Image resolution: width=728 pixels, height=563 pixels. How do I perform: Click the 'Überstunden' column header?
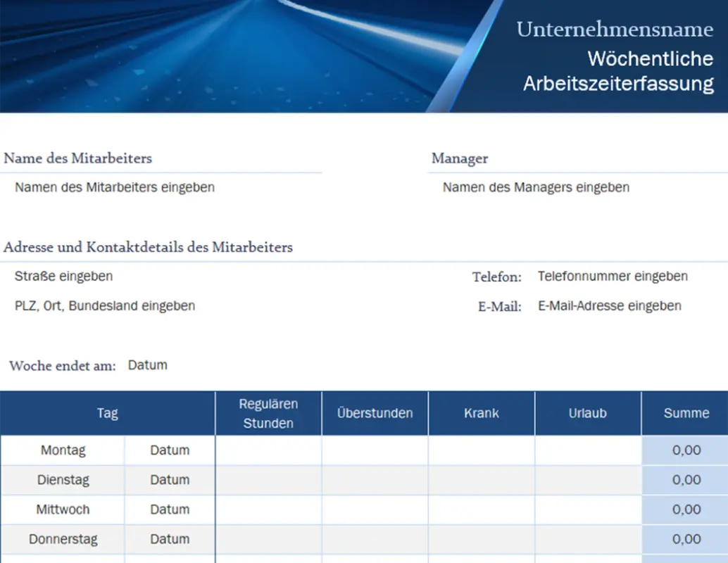pyautogui.click(x=375, y=413)
